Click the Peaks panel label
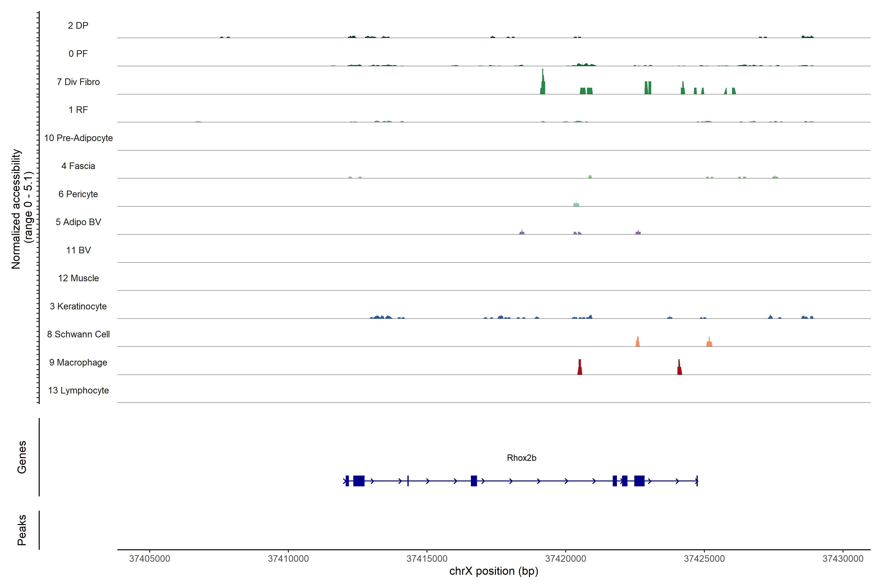 pyautogui.click(x=22, y=530)
